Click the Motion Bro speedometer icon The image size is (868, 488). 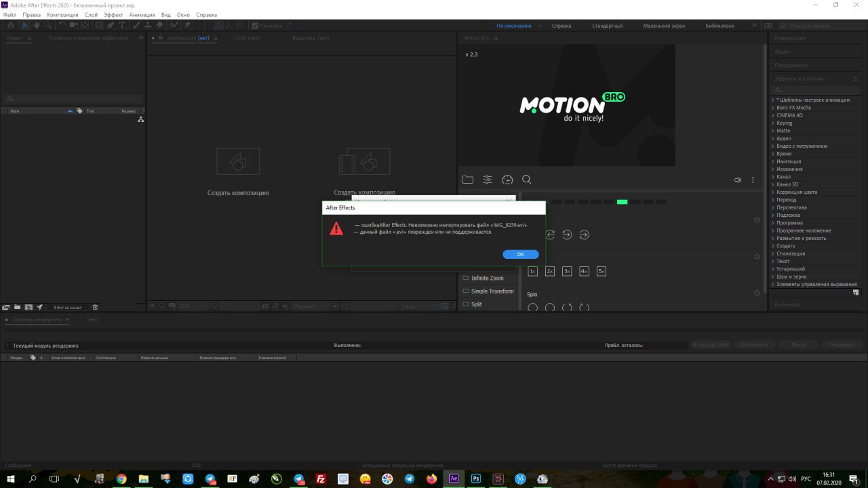507,180
